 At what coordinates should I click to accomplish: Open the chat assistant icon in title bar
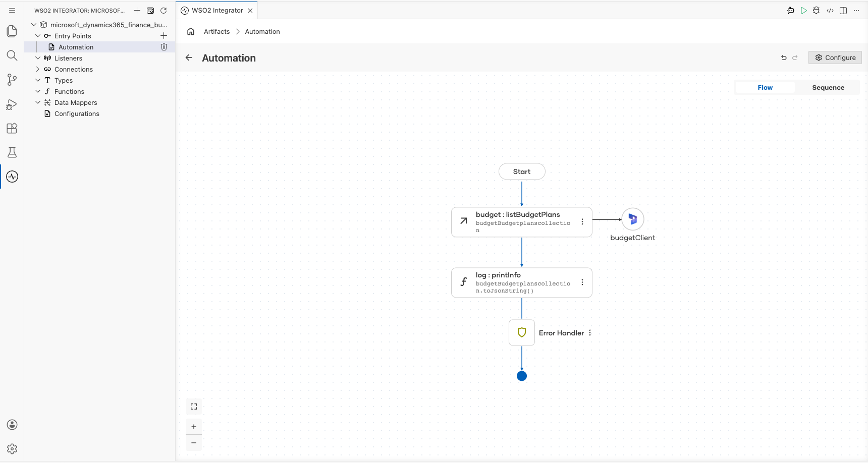click(791, 11)
